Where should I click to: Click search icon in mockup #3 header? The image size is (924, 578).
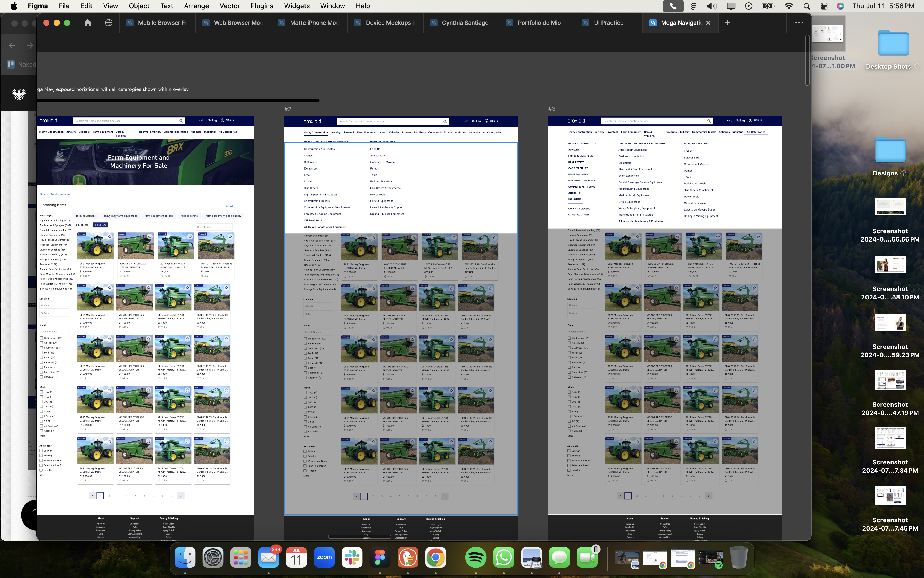[709, 121]
